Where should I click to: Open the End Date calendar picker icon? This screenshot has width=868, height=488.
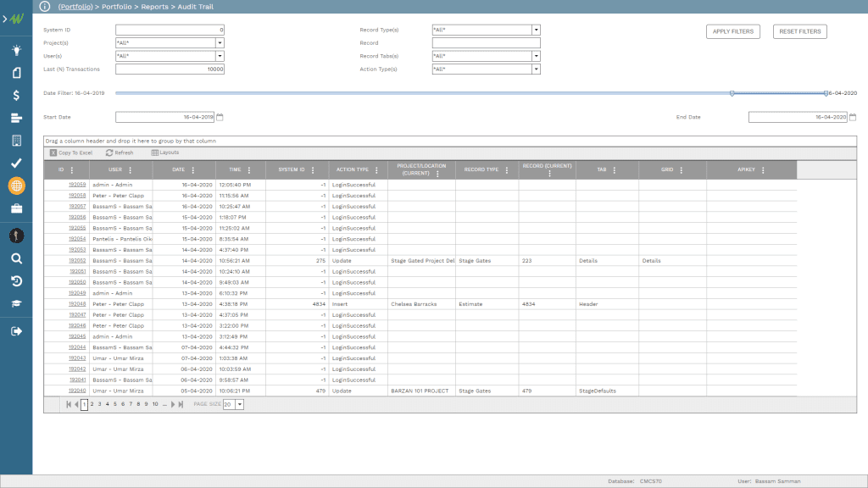click(x=853, y=117)
